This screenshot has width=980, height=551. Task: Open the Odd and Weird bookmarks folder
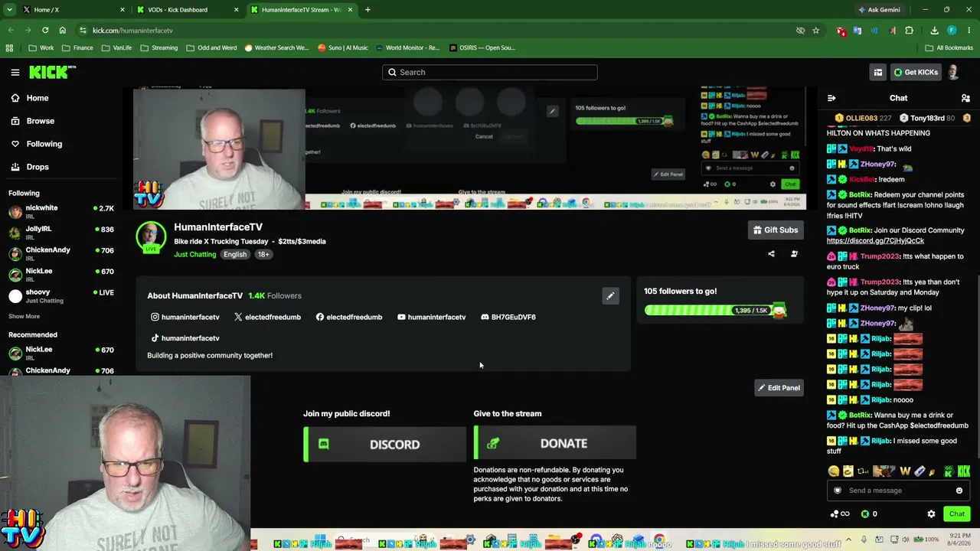tap(211, 48)
